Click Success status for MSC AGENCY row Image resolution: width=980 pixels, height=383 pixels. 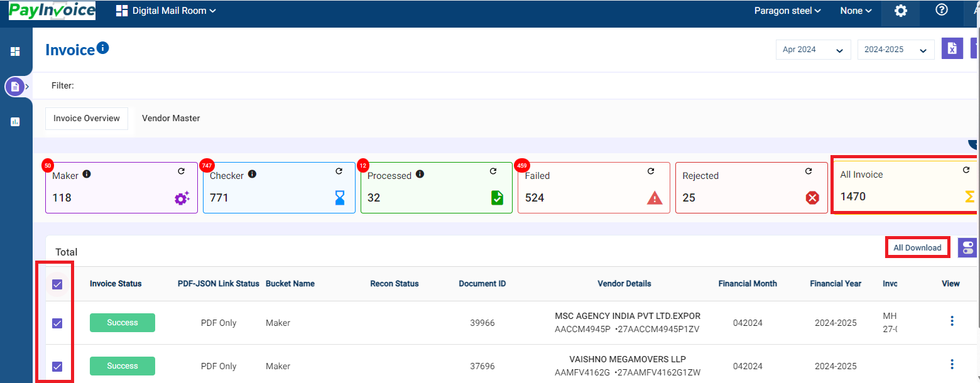coord(122,323)
